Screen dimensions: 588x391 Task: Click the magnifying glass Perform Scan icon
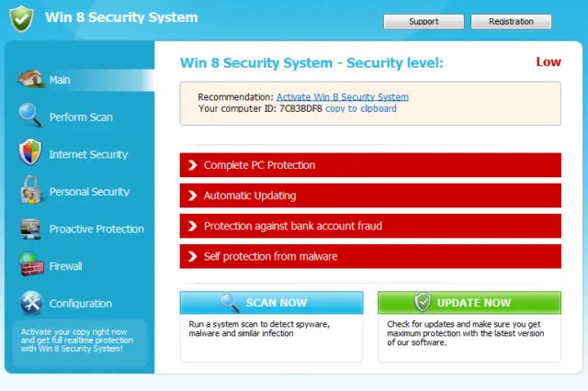[30, 116]
